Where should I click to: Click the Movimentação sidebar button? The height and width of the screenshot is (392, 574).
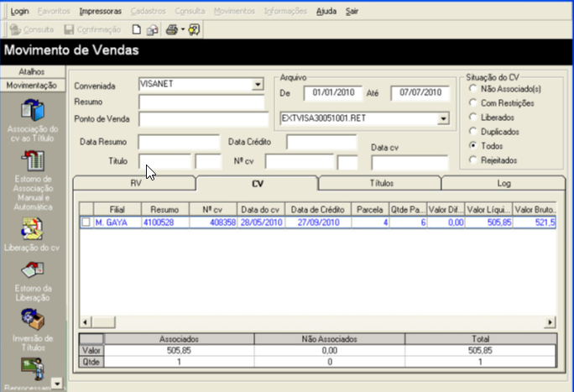click(x=33, y=86)
